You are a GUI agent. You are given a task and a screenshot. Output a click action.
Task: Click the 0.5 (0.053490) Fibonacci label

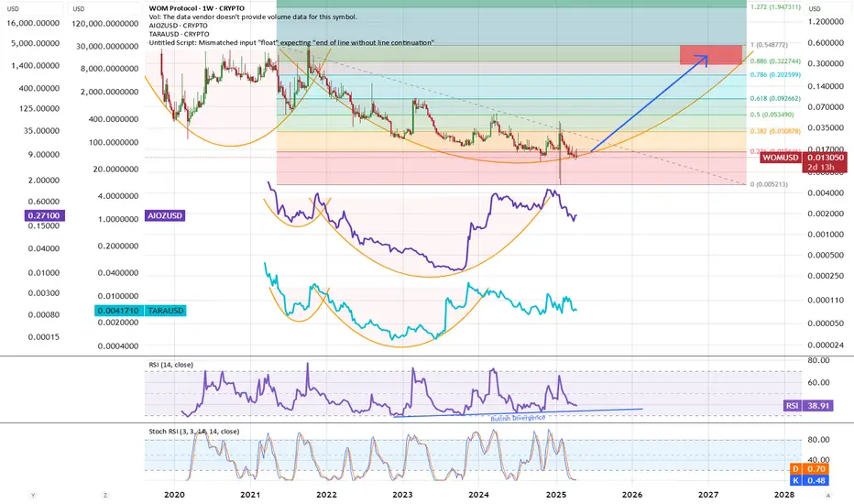coord(772,115)
